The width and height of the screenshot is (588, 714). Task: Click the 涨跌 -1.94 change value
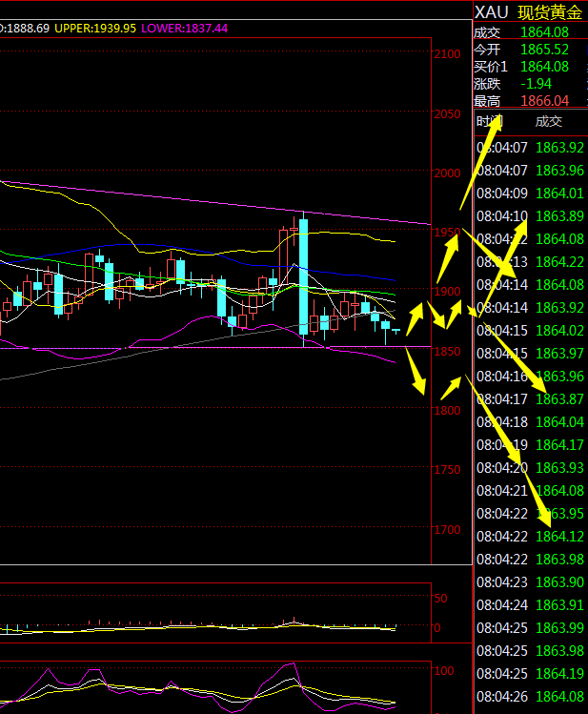[535, 84]
